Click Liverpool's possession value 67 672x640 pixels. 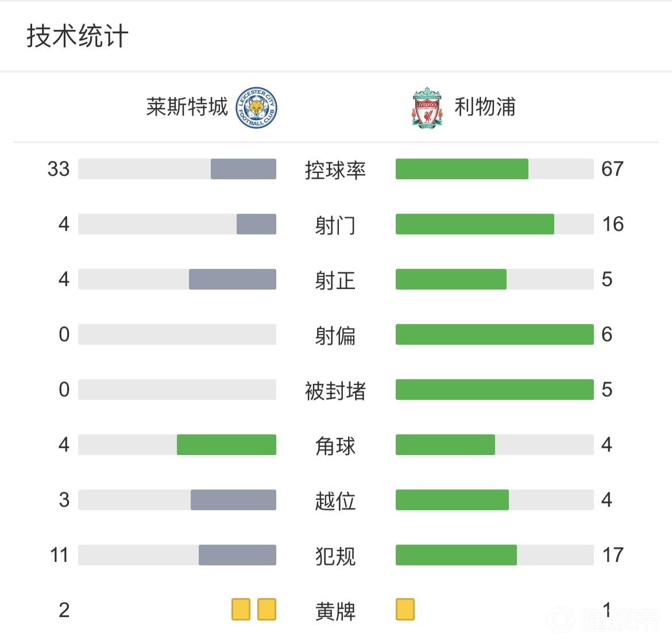[x=612, y=169]
